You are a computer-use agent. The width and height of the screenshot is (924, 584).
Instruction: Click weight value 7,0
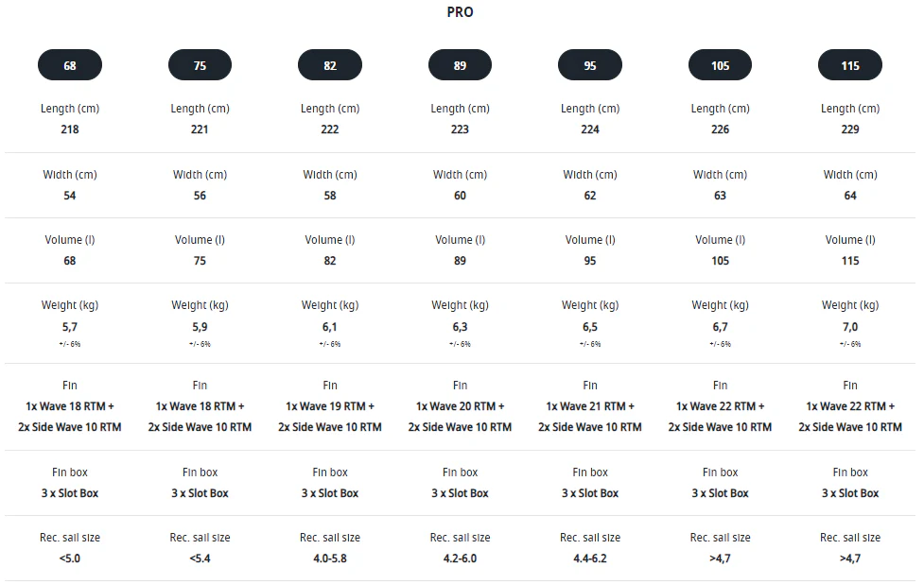click(850, 327)
